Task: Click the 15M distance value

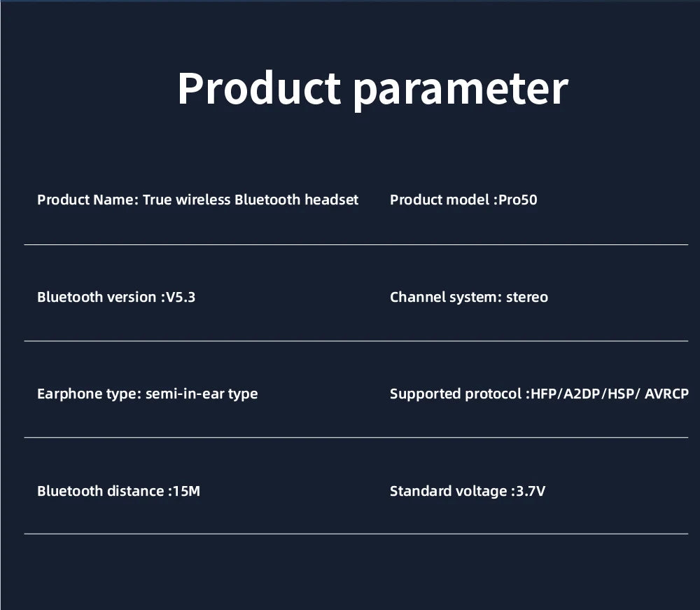Action: pos(187,491)
